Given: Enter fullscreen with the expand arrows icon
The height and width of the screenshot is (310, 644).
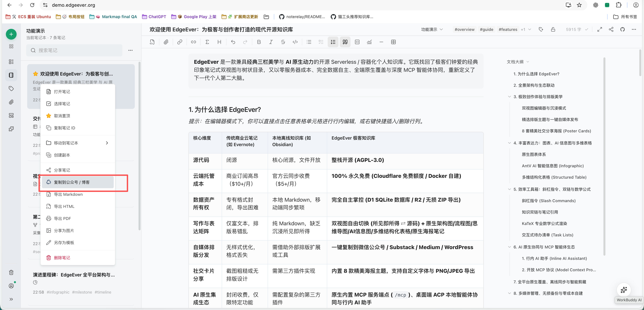Looking at the screenshot, I should coord(600,30).
